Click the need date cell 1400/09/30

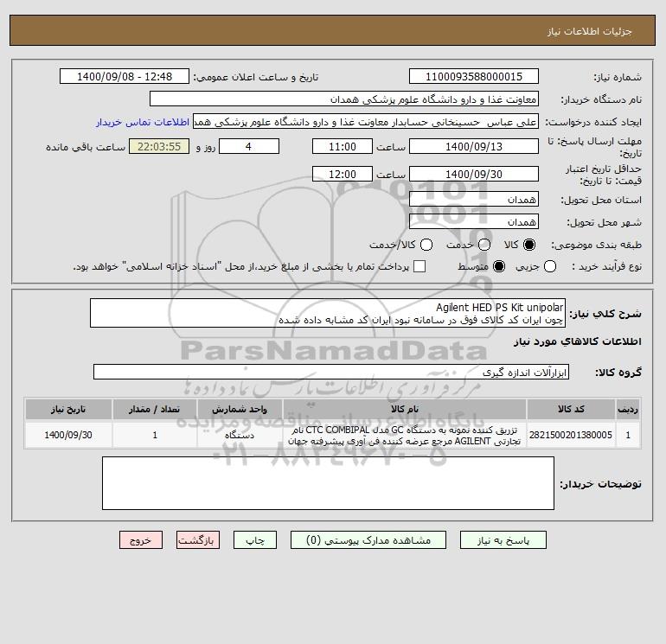[68, 435]
